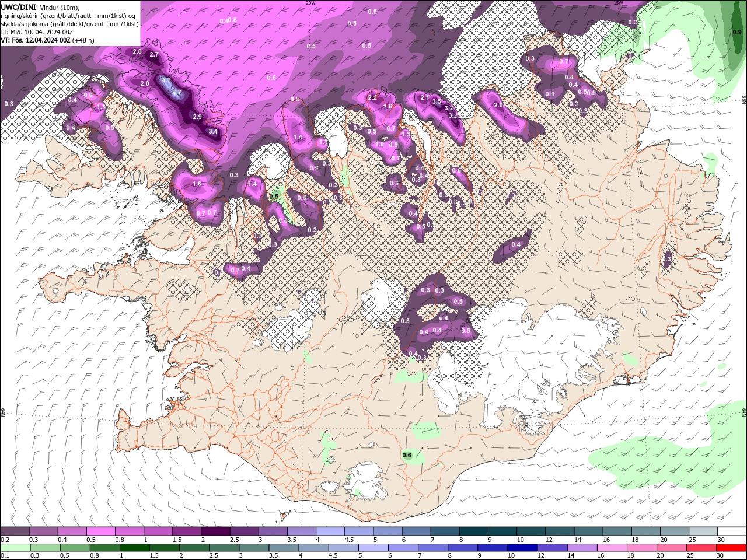Click the 3.5 snowfall value on map
Image resolution: width=747 pixels, height=560 pixels.
coord(437,101)
